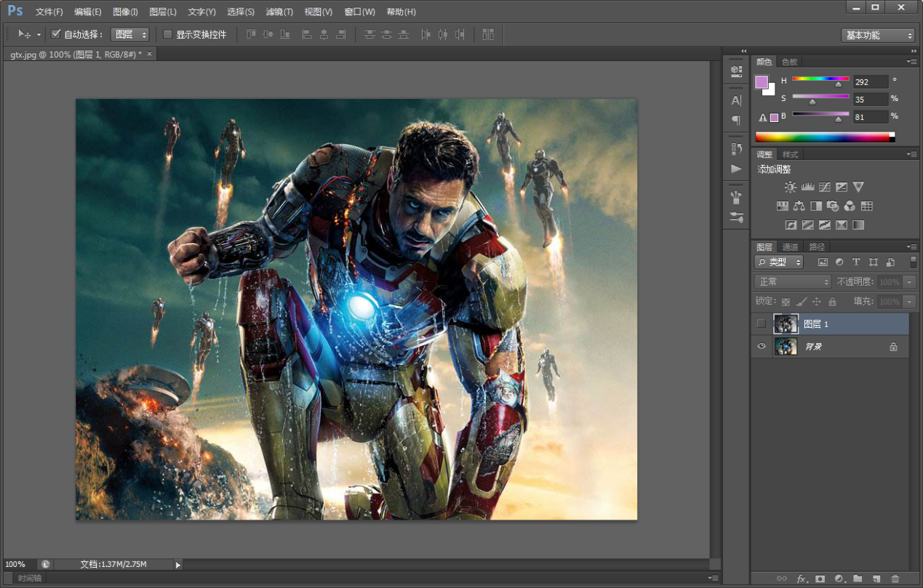This screenshot has width=923, height=588.
Task: Open the 类型 layer filter dropdown
Action: click(x=779, y=262)
